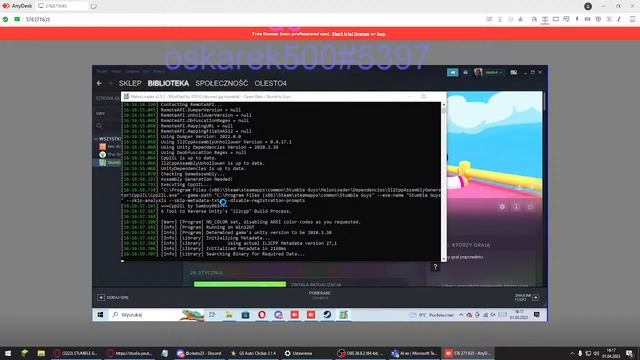The width and height of the screenshot is (640, 360).
Task: Open remote MelonLoader console taskbar icon
Action: [x=344, y=315]
